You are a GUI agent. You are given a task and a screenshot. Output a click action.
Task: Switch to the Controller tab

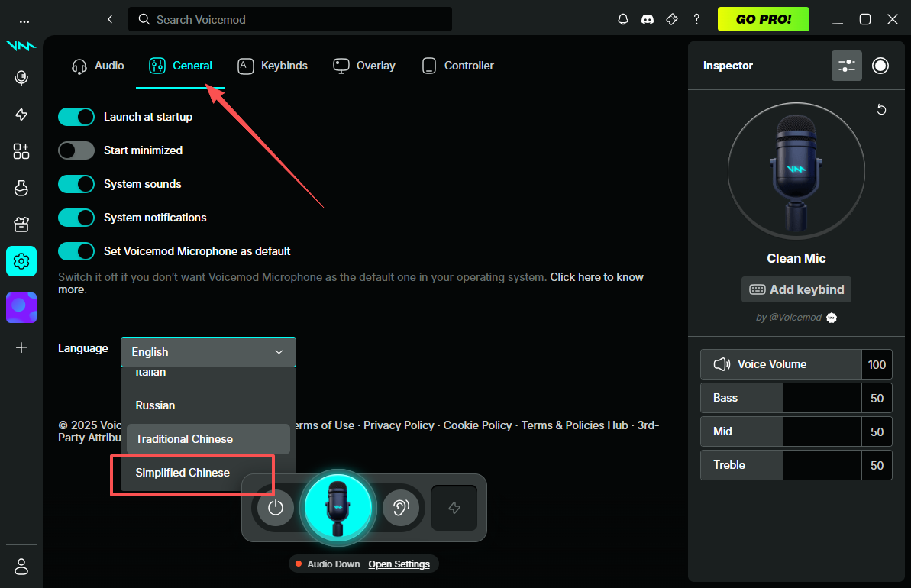[458, 66]
